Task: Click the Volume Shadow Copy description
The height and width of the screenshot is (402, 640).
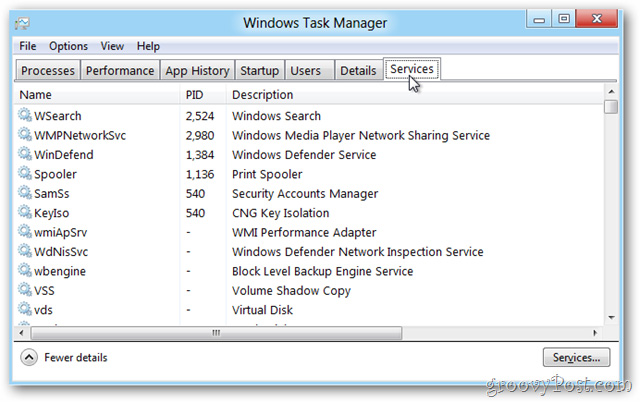Action: click(x=291, y=291)
